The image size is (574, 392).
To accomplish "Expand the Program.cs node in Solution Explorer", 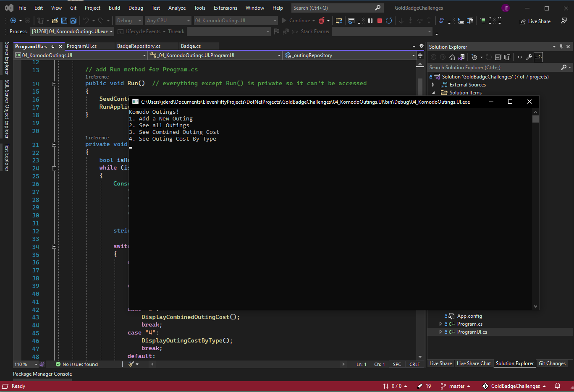I will click(440, 324).
